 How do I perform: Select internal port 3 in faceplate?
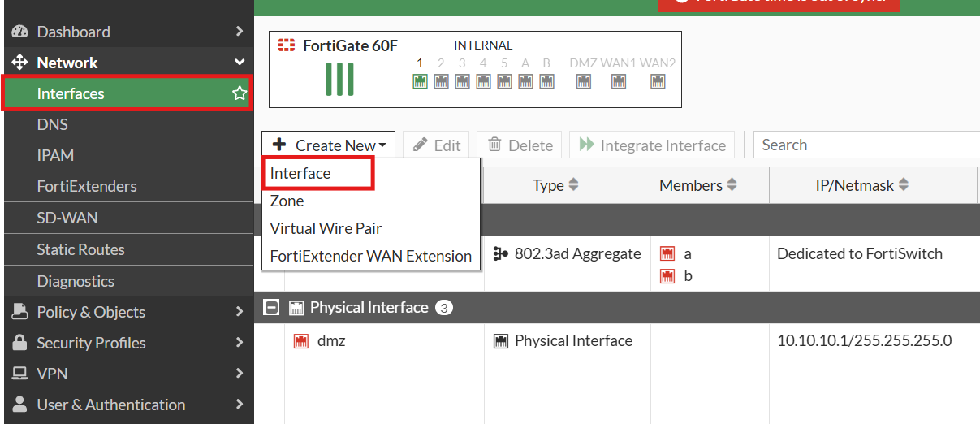pos(462,81)
